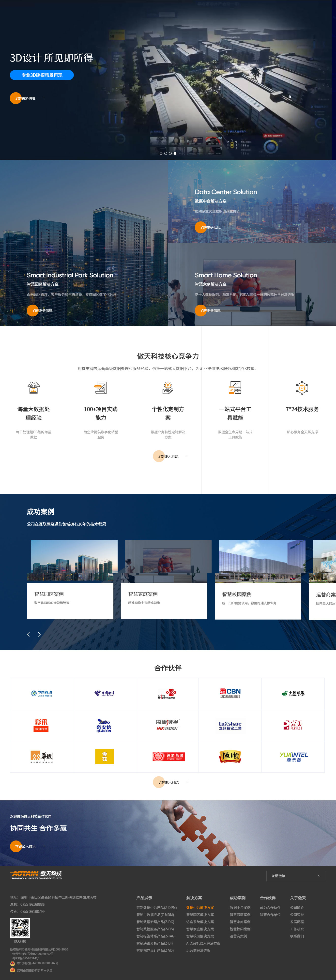Click the 产品展示 footer heading
This screenshot has width=336, height=980.
coord(144,898)
